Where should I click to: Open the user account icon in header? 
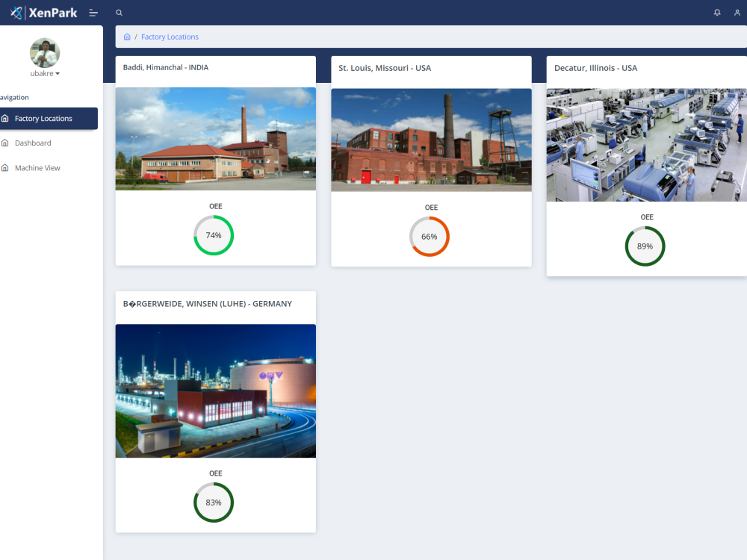[x=737, y=13]
